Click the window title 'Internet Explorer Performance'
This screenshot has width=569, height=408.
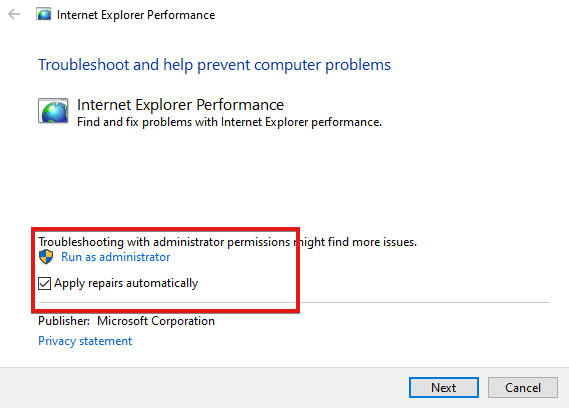136,15
